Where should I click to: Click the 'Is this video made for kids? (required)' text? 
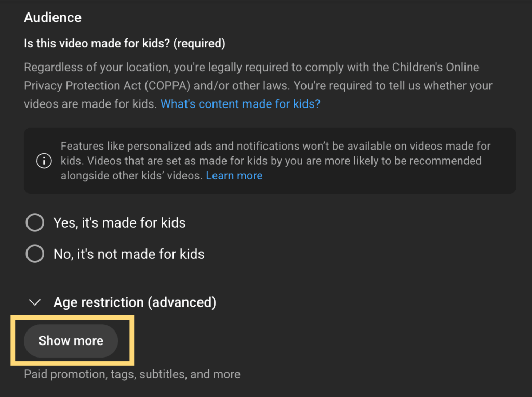click(125, 44)
